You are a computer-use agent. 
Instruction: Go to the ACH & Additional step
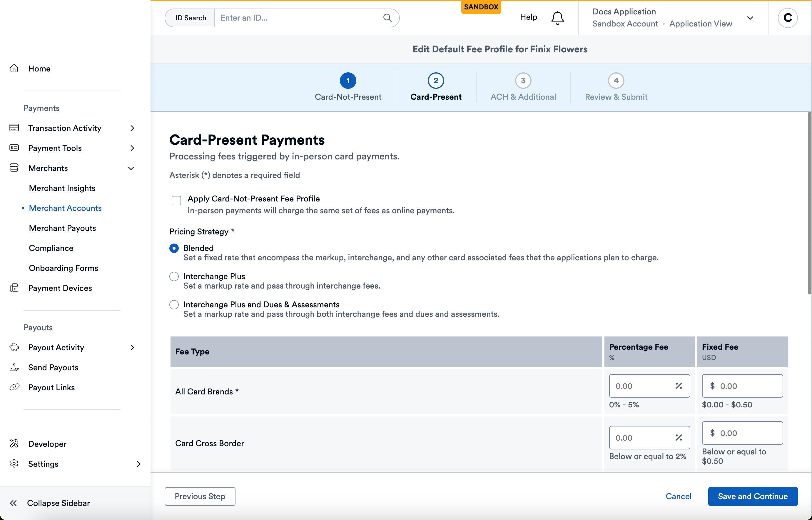tap(523, 87)
